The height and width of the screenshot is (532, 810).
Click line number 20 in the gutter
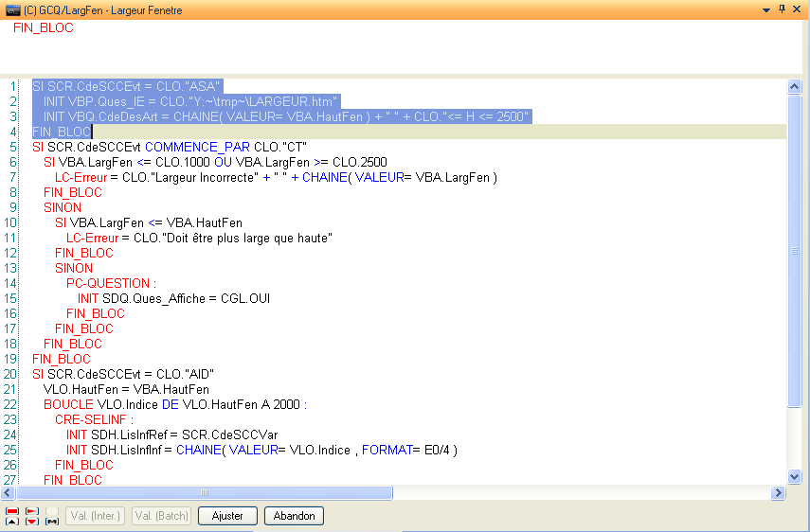tap(11, 374)
